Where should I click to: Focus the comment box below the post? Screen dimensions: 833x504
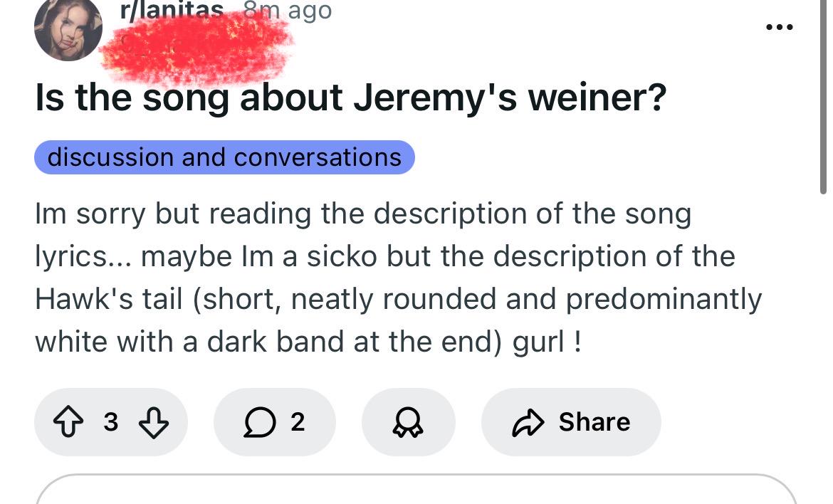click(x=416, y=489)
